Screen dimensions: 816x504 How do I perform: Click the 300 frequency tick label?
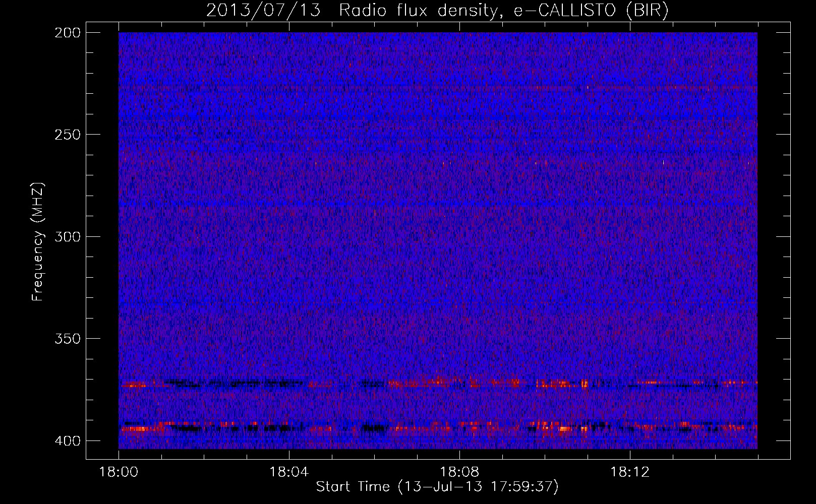pos(68,236)
